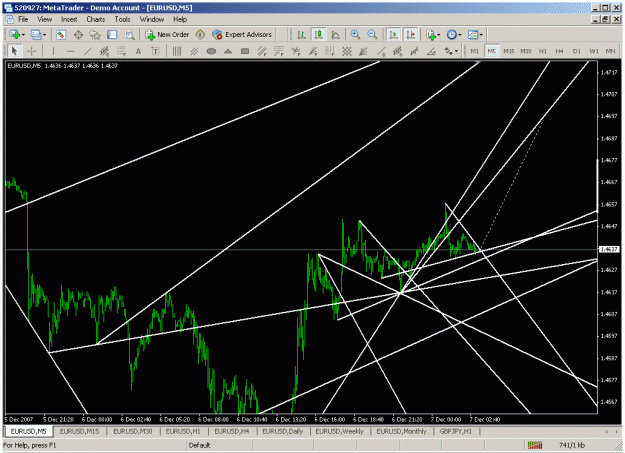625x453 pixels.
Task: Select the crosshair tool
Action: 31,51
